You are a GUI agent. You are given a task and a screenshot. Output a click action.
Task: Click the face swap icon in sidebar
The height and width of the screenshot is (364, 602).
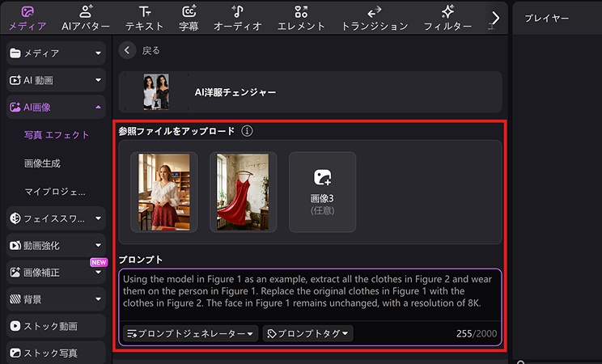(x=15, y=218)
